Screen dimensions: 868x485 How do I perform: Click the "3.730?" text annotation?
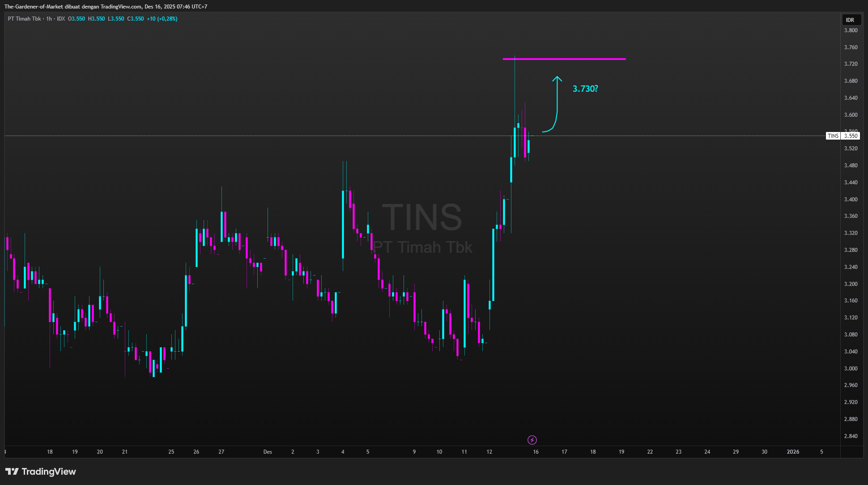tap(585, 89)
